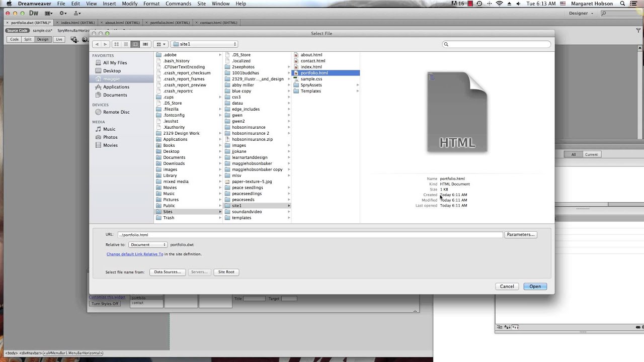The width and height of the screenshot is (644, 362).
Task: Switch to Code view
Action: click(x=15, y=39)
